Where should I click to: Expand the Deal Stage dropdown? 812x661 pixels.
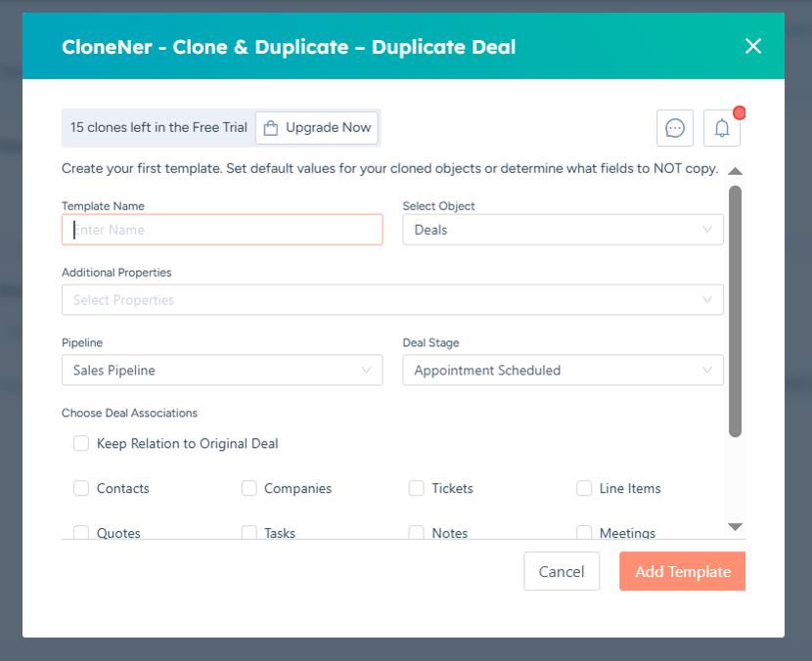coord(563,370)
